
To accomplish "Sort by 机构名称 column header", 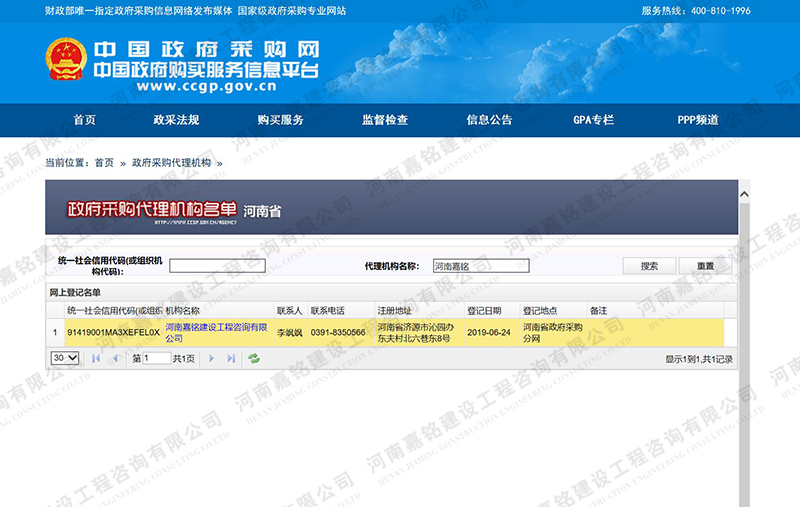I will click(219, 311).
